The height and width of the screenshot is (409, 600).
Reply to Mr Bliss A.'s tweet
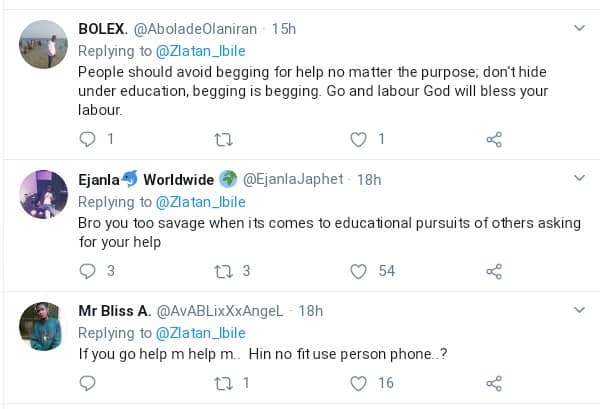pos(87,383)
